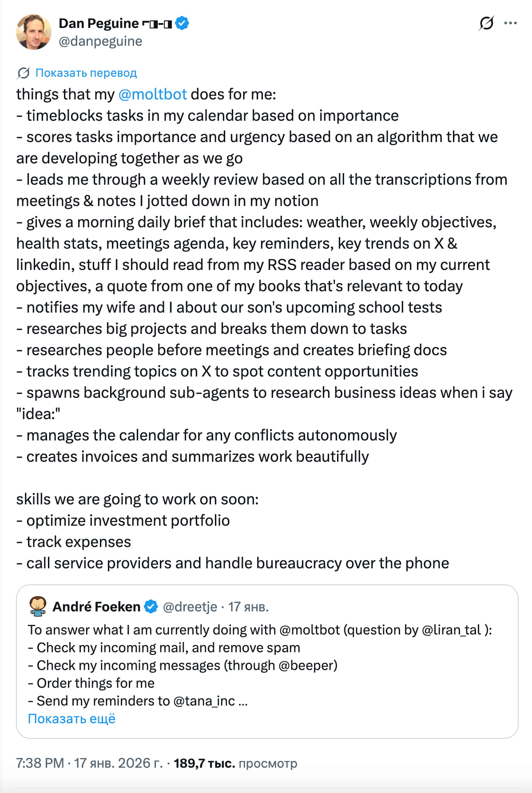Image resolution: width=532 pixels, height=793 pixels.
Task: Open Dan Peguine's profile photo
Action: pos(34,32)
